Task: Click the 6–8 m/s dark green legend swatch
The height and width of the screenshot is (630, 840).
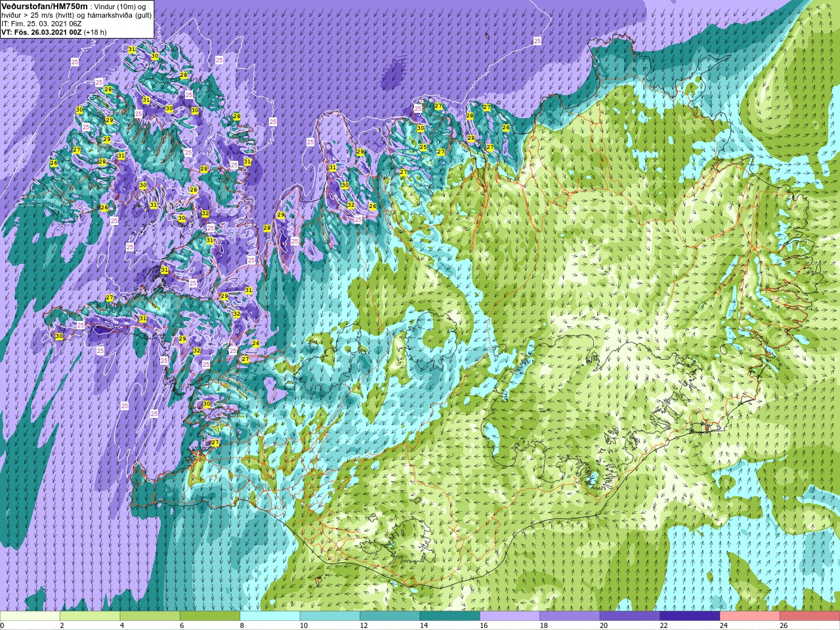Action: click(210, 616)
